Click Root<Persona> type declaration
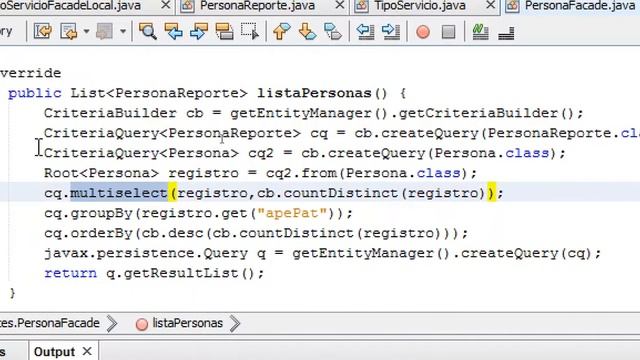This screenshot has width=640, height=360. click(101, 173)
